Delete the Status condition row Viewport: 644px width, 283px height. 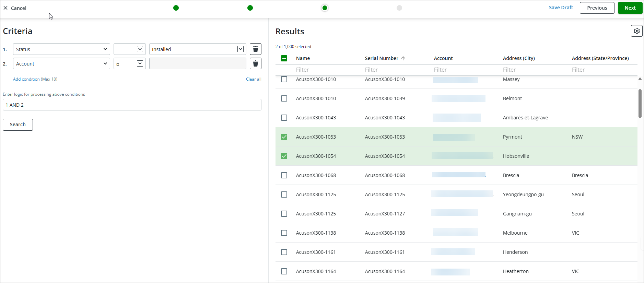point(255,49)
